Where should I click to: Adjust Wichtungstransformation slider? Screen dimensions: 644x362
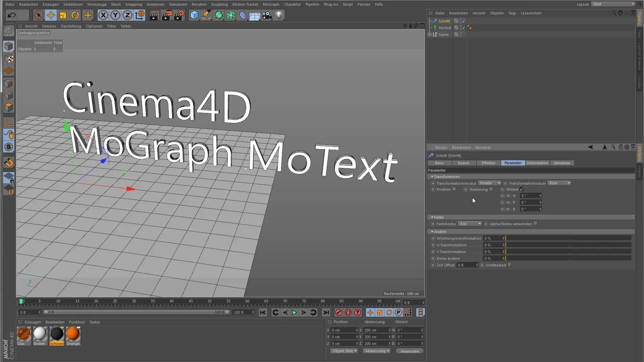[569, 238]
